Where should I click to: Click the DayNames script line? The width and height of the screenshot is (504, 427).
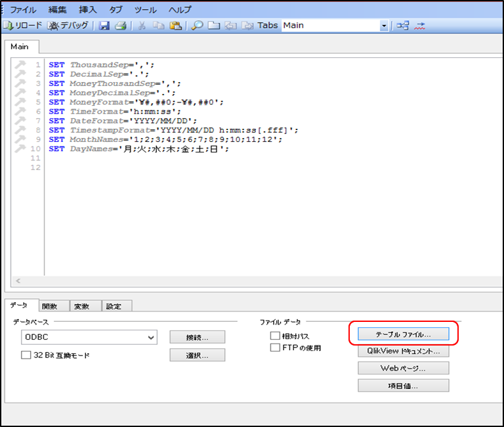click(138, 148)
